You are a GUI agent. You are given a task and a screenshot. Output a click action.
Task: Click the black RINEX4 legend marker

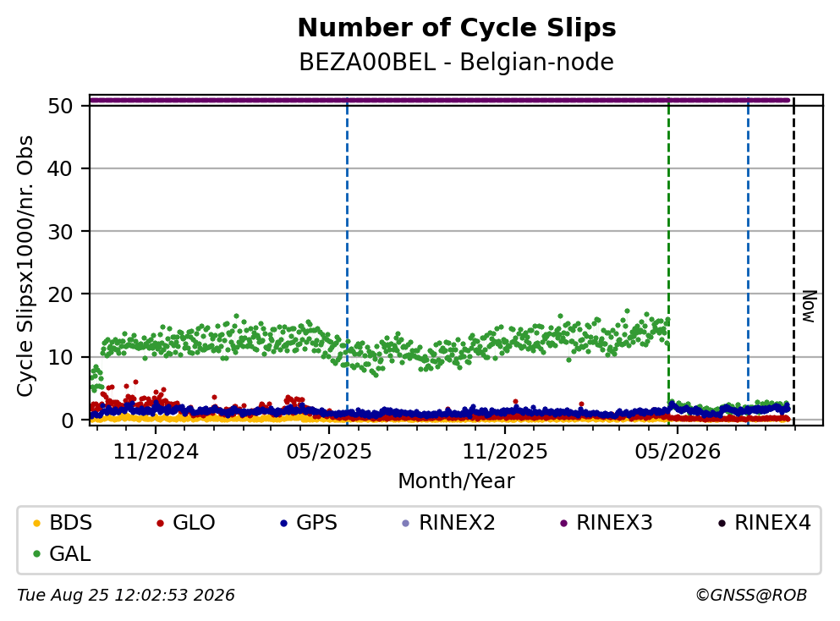point(722,523)
